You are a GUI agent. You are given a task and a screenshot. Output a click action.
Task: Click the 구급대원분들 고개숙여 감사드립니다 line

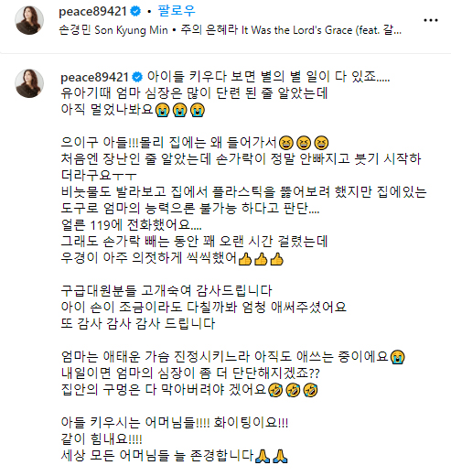[166, 291]
